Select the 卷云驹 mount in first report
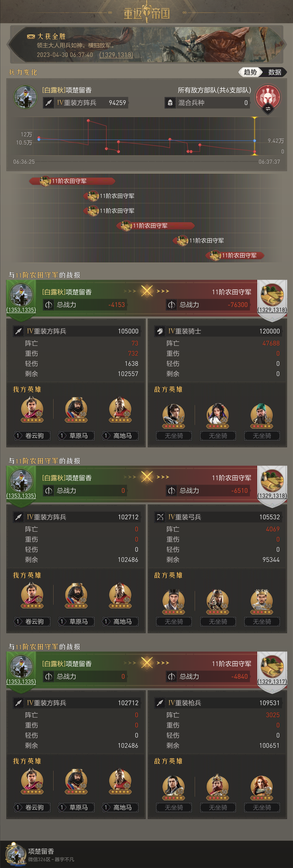 click(32, 436)
